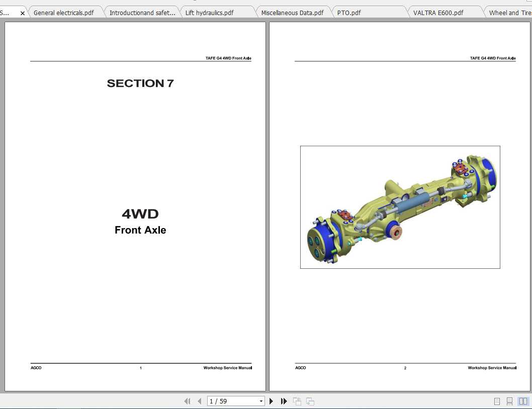Advance to the next page
This screenshot has width=532, height=409.
271,401
